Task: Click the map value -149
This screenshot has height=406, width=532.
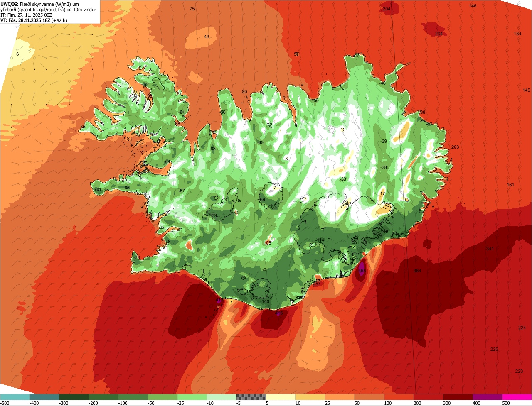Action: (x=383, y=231)
